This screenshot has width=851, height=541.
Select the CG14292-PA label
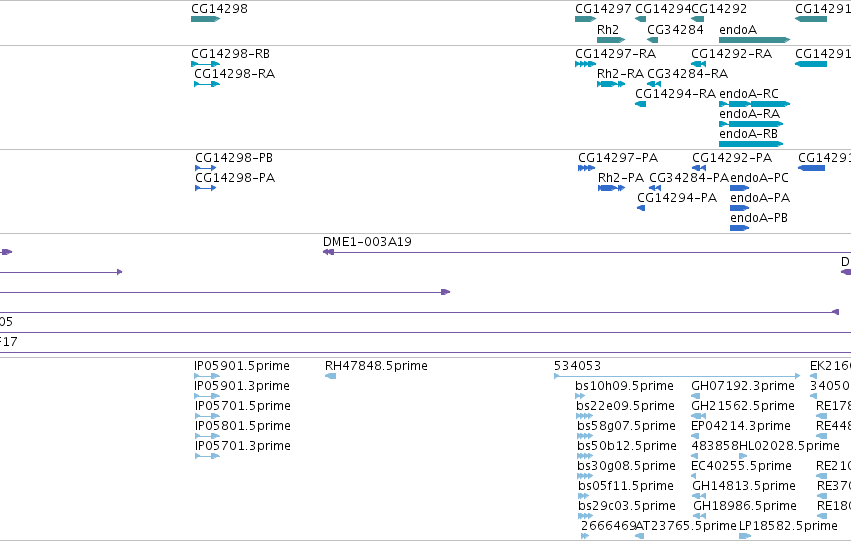click(732, 158)
